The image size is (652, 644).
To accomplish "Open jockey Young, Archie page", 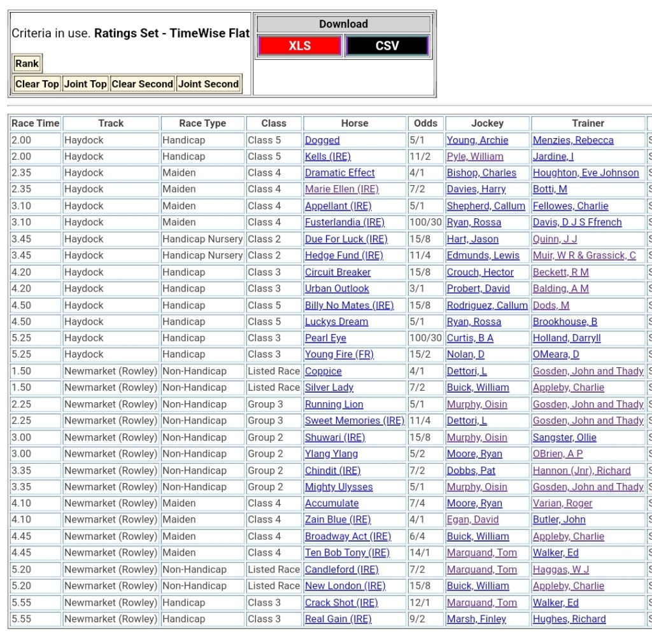I will (x=478, y=140).
